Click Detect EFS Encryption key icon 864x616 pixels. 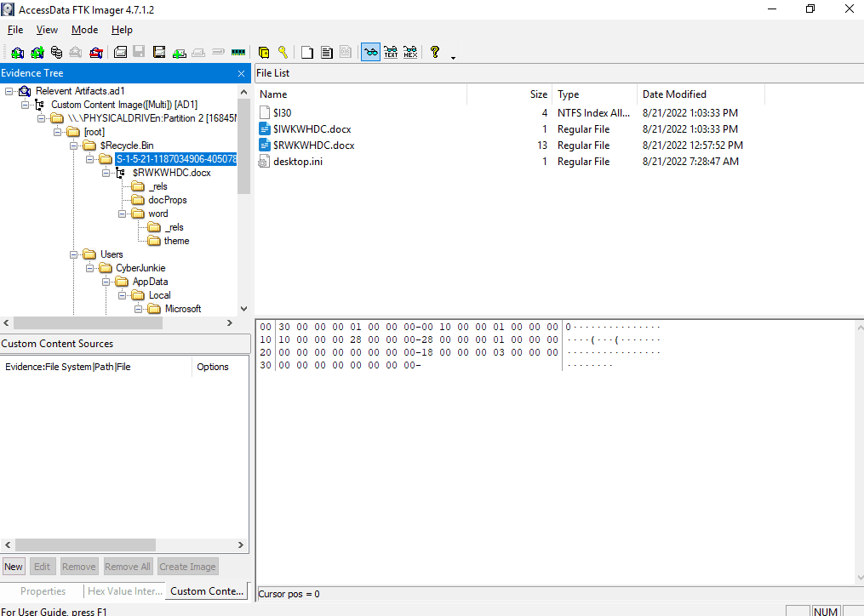(283, 53)
